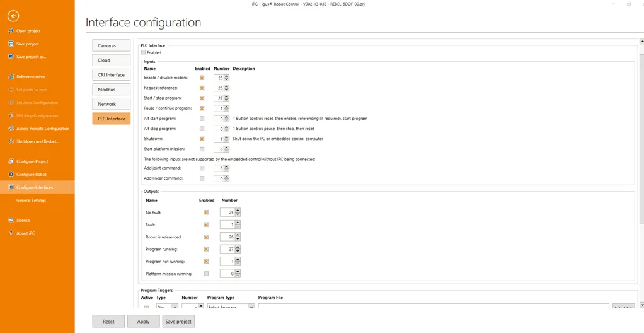Enable the PLC Interface checkbox

click(143, 52)
